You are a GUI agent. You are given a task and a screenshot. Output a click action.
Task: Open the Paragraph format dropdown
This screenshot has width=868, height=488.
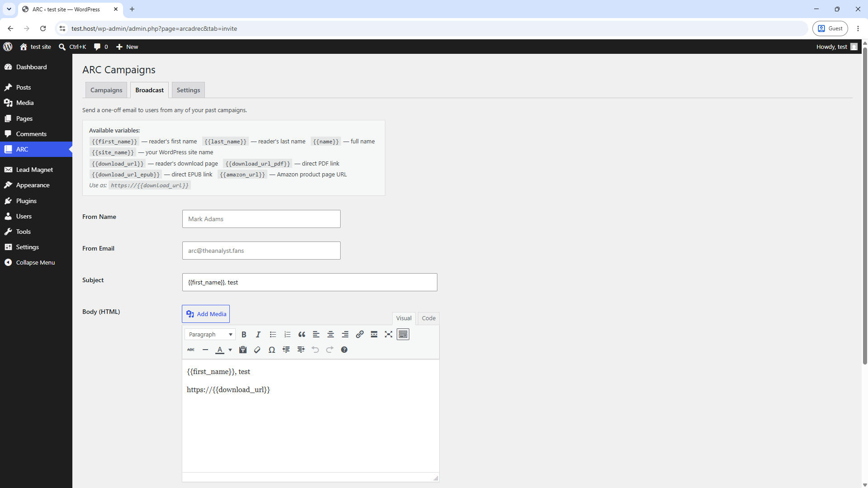(210, 335)
